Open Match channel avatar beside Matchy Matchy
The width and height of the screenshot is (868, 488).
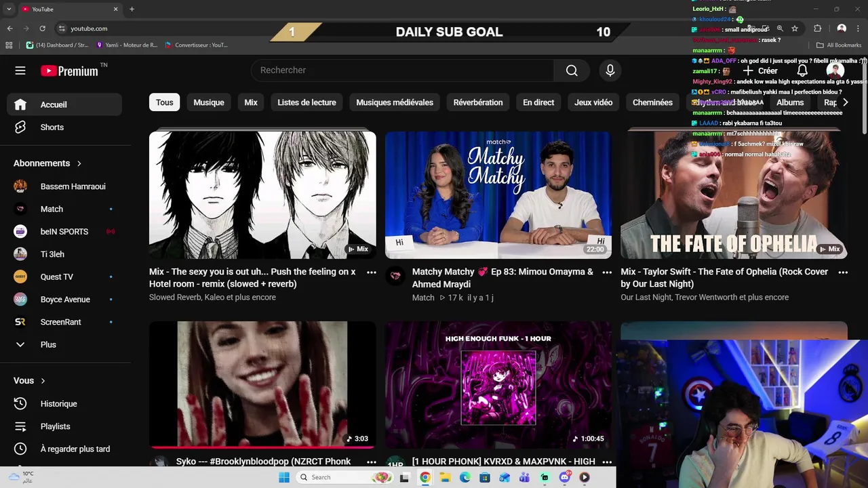pyautogui.click(x=395, y=276)
